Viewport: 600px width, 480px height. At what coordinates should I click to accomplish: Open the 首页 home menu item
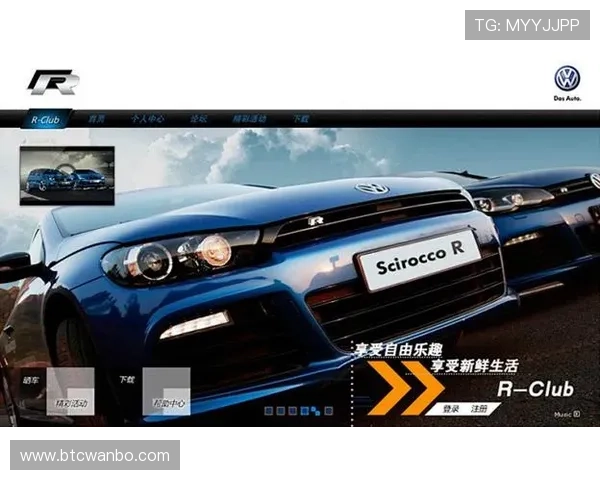click(x=97, y=119)
